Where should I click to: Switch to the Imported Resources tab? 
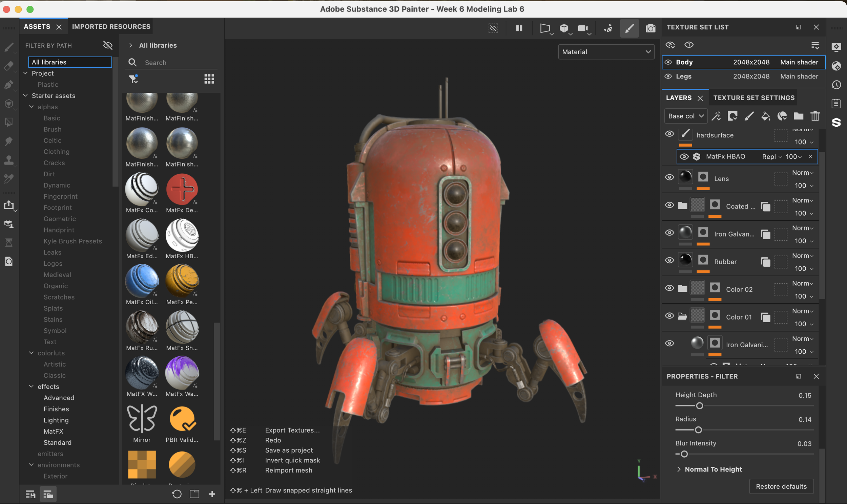click(111, 26)
